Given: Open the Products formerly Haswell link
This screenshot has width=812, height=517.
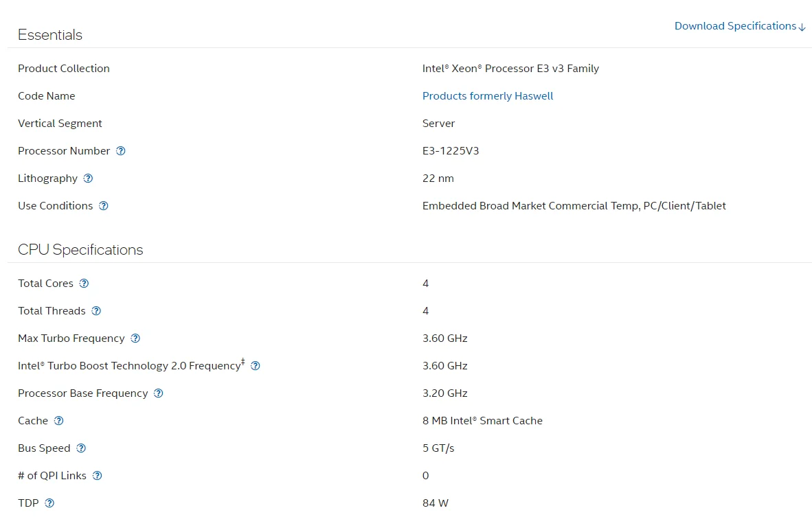Looking at the screenshot, I should [x=488, y=96].
